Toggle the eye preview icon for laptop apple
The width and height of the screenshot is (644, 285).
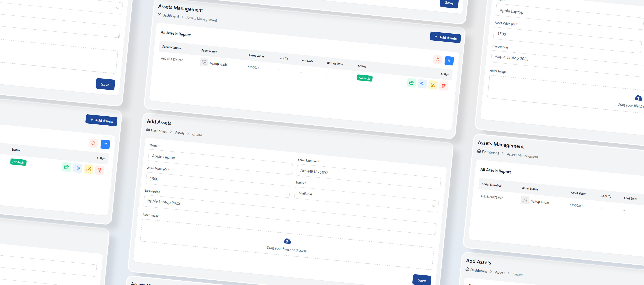(x=422, y=84)
